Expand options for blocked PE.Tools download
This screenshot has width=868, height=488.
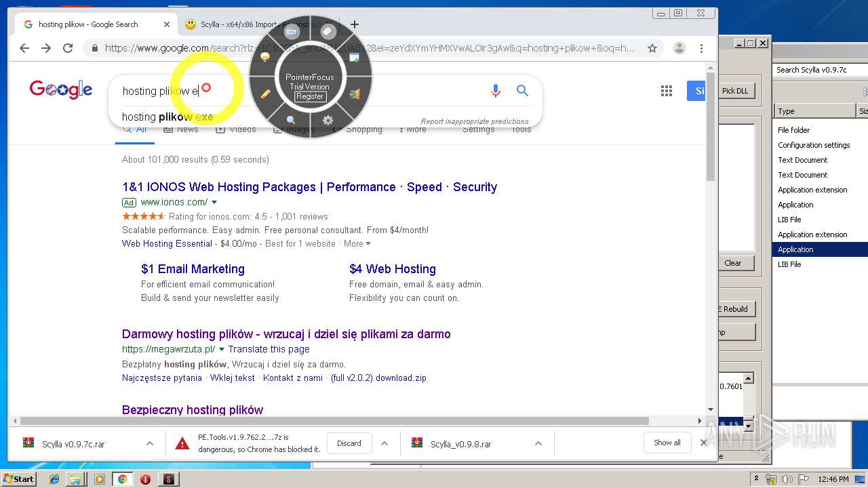pyautogui.click(x=384, y=444)
